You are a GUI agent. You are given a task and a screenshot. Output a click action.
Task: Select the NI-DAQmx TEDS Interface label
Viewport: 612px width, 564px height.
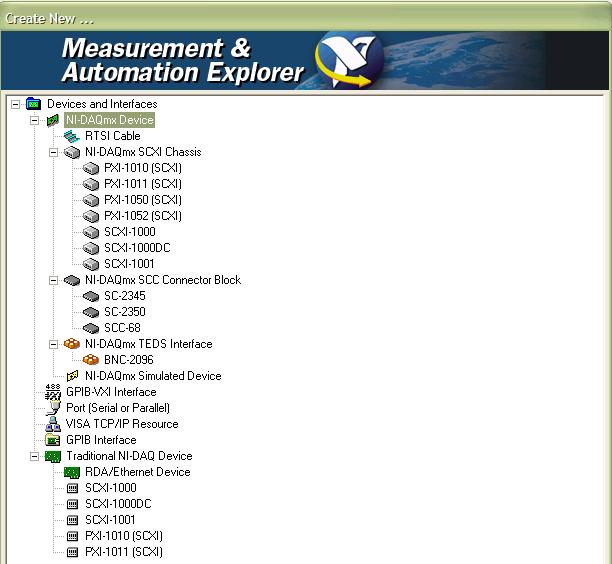click(x=149, y=344)
